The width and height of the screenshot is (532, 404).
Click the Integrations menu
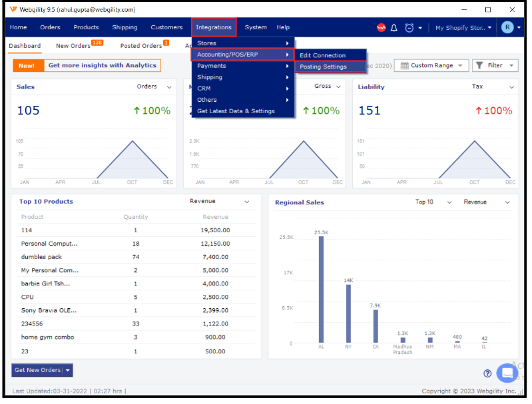[x=214, y=27]
